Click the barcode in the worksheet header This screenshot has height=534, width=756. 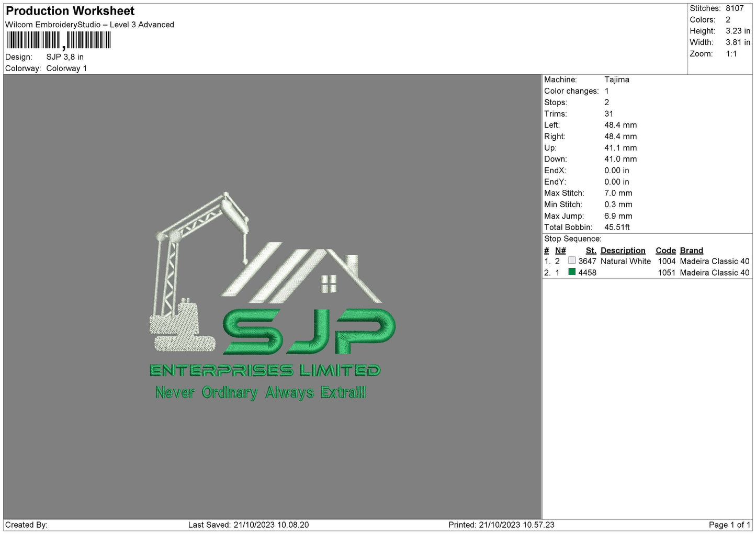point(59,40)
